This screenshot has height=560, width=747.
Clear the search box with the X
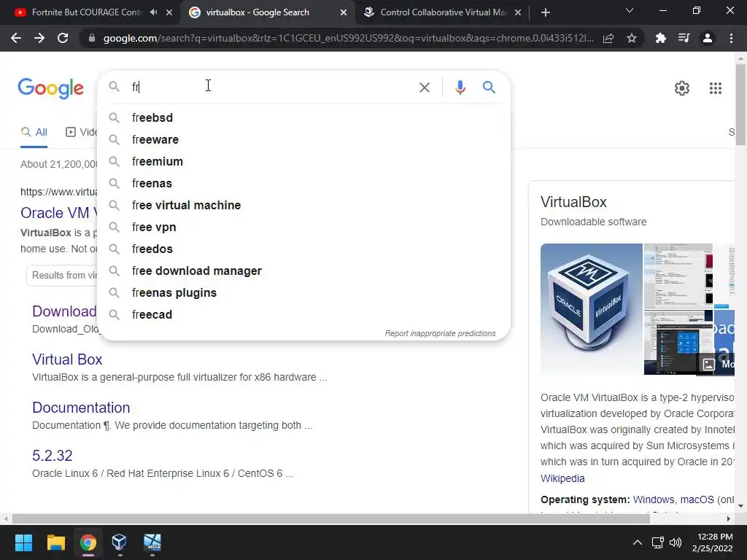click(x=424, y=87)
